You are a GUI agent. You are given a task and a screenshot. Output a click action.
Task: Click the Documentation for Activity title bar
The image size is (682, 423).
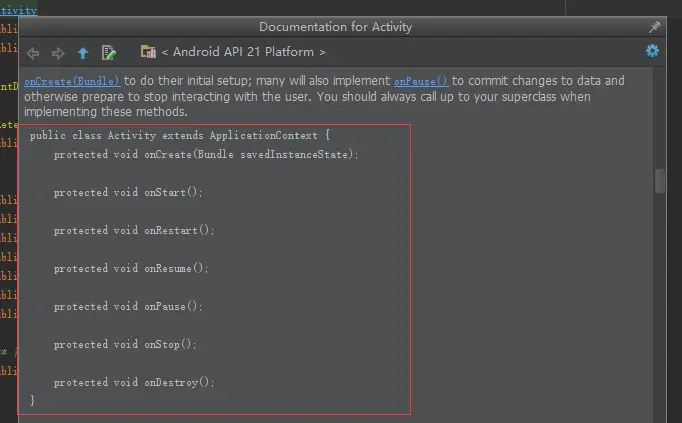[x=335, y=27]
